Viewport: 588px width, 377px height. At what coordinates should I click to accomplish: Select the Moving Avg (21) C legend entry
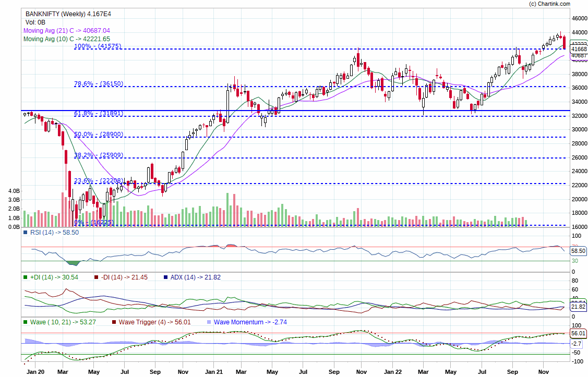click(67, 30)
